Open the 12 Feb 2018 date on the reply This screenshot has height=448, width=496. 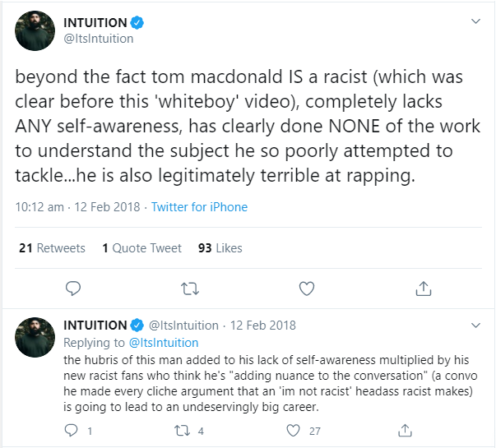263,326
